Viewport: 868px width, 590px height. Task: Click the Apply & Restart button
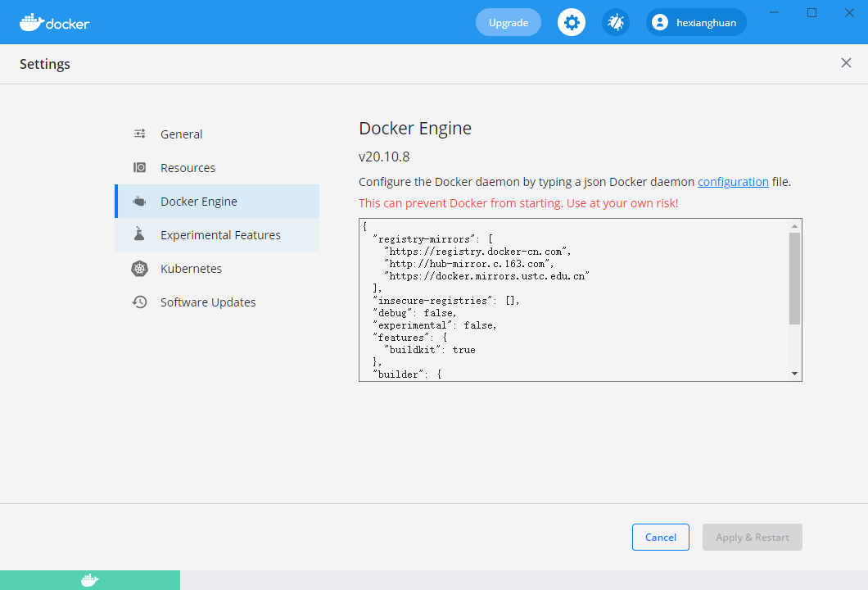(x=753, y=537)
